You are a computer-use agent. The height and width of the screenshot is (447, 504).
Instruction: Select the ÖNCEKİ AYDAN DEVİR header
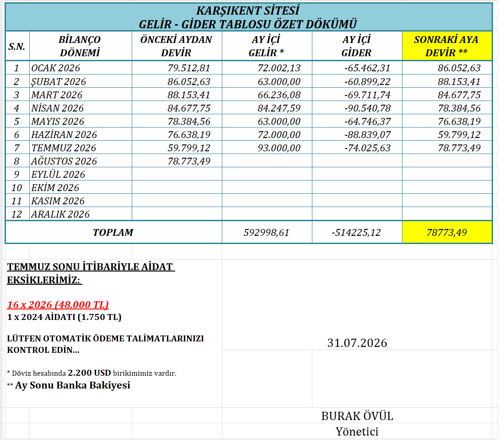coord(177,46)
